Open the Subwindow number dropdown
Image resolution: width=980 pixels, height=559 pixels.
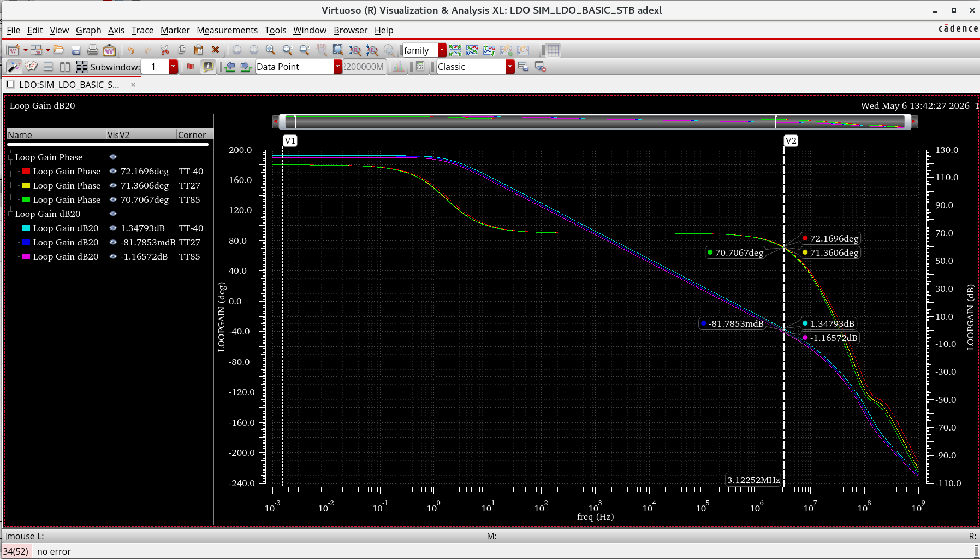point(174,67)
